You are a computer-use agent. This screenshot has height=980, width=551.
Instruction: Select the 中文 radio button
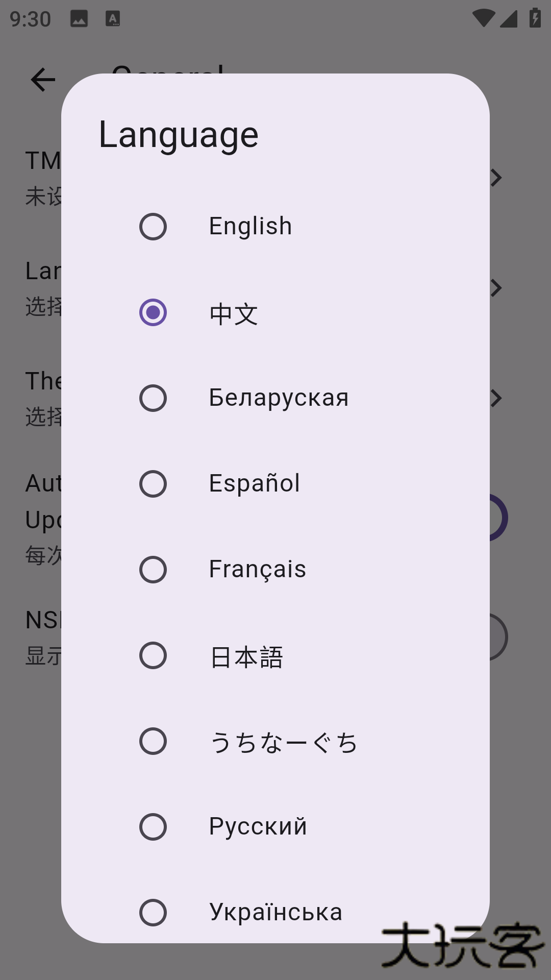153,312
